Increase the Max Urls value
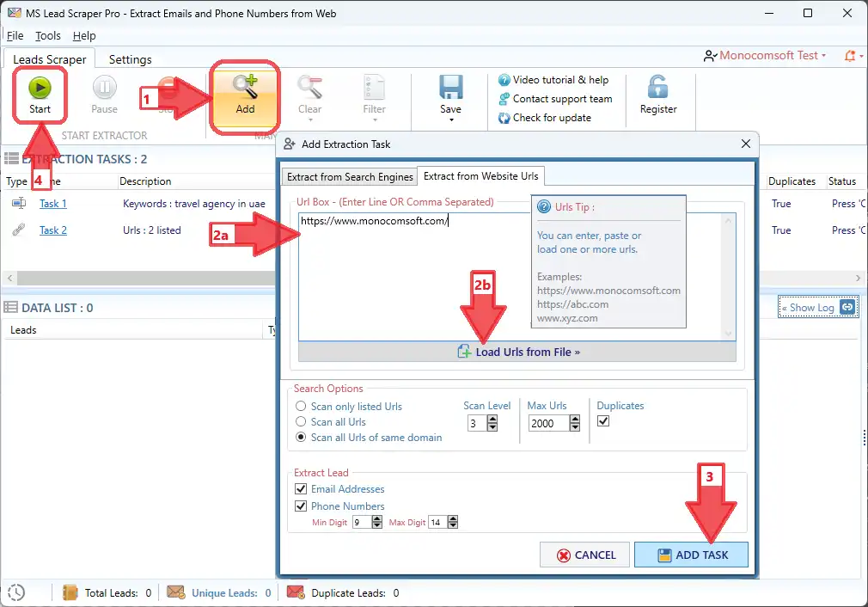The image size is (868, 607). coord(575,420)
